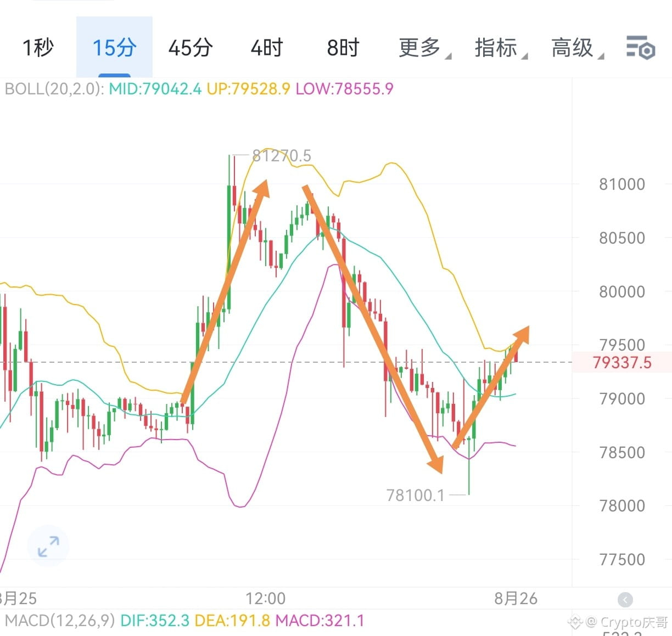The height and width of the screenshot is (636, 672).
Task: Select the 15分 timeframe tab
Action: (x=114, y=47)
